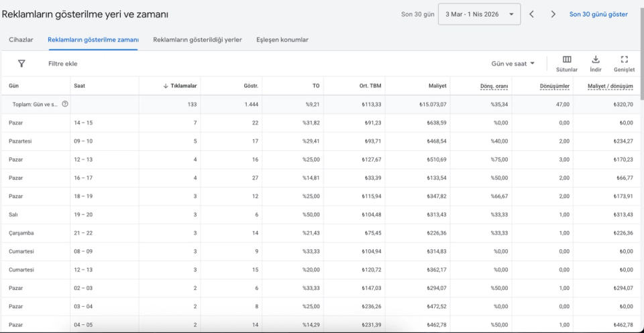The width and height of the screenshot is (644, 333).
Task: Click CTR cell %31,82
Action: (311, 123)
